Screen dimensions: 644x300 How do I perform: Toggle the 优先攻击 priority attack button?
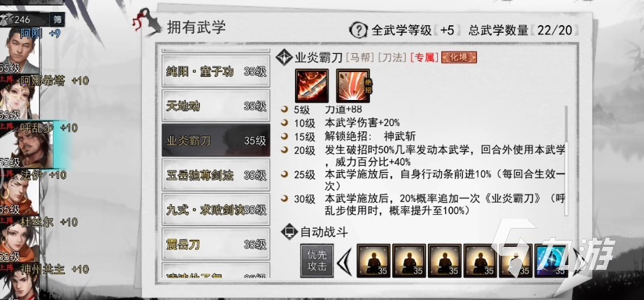[x=317, y=261]
